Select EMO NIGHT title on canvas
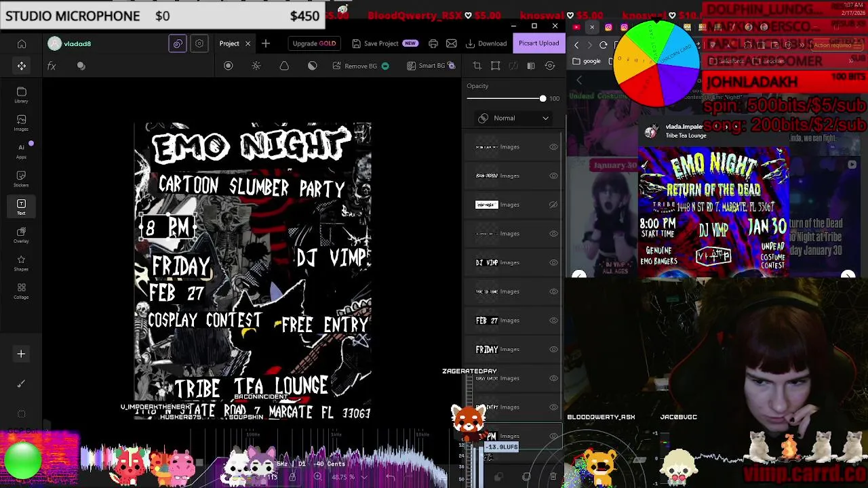The image size is (868, 488). [252, 146]
